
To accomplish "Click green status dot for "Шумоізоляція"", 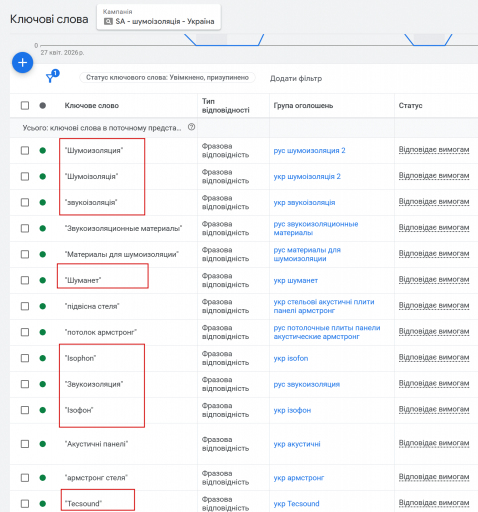I will pos(43,176).
